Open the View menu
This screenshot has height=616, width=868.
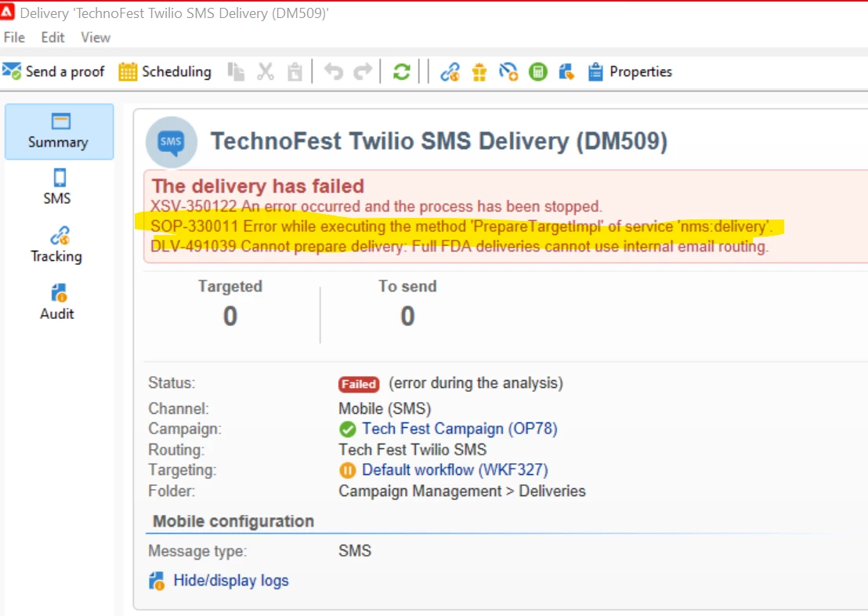click(96, 37)
